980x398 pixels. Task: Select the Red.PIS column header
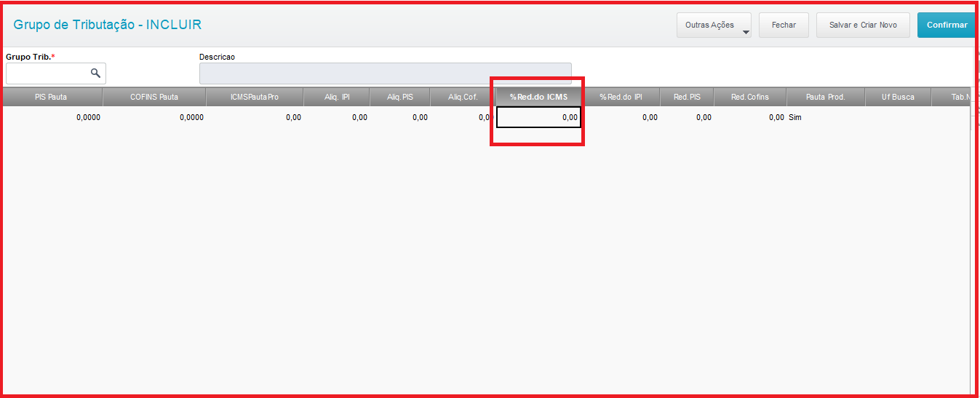coord(687,97)
